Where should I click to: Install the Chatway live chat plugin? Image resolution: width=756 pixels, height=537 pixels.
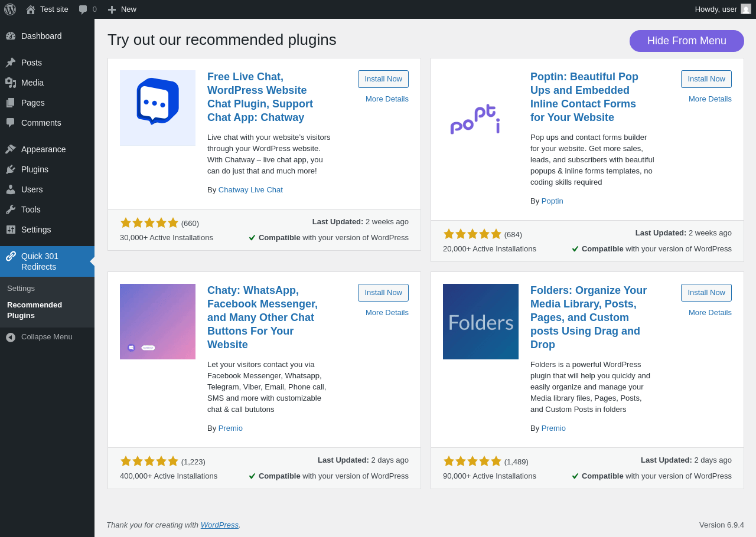(x=383, y=79)
